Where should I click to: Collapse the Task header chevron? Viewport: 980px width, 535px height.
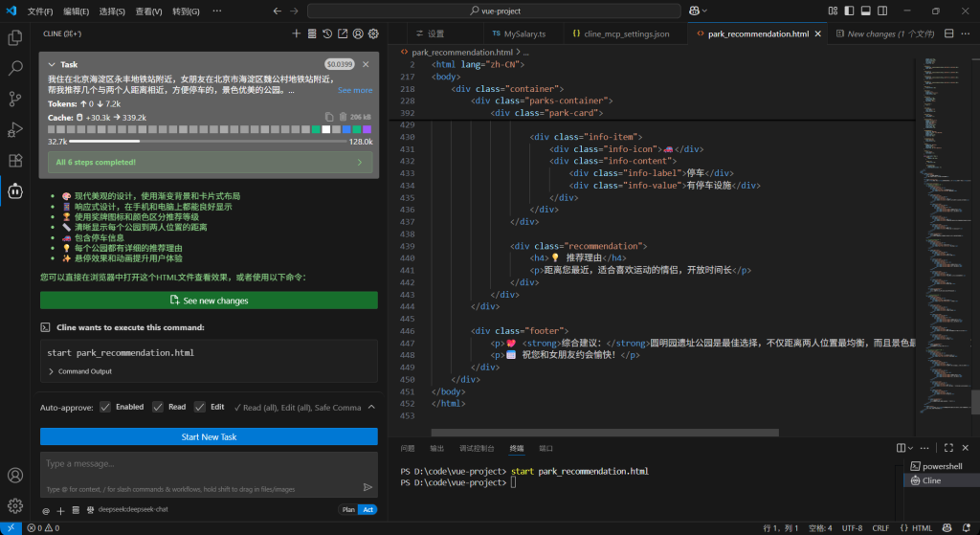53,65
